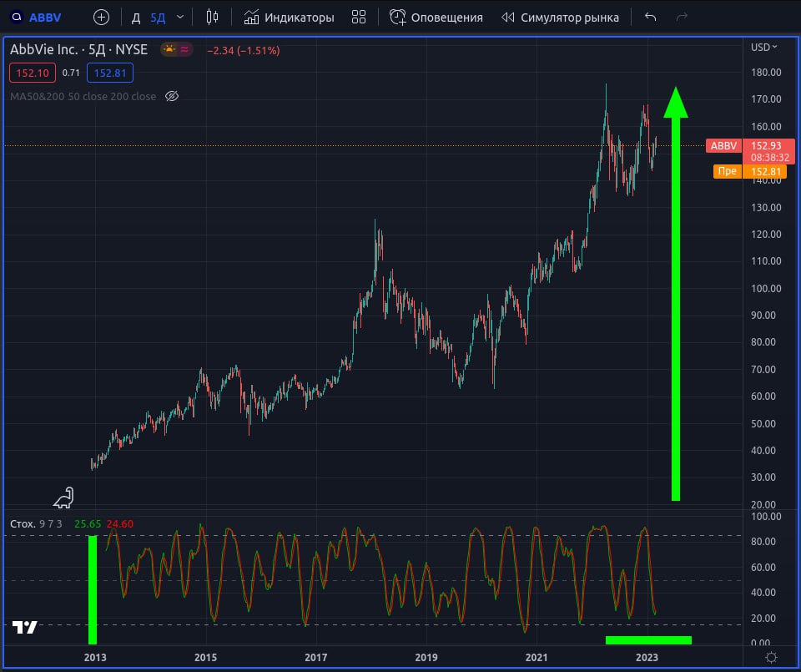Click the 2013 time axis label
801x672 pixels.
tap(95, 657)
